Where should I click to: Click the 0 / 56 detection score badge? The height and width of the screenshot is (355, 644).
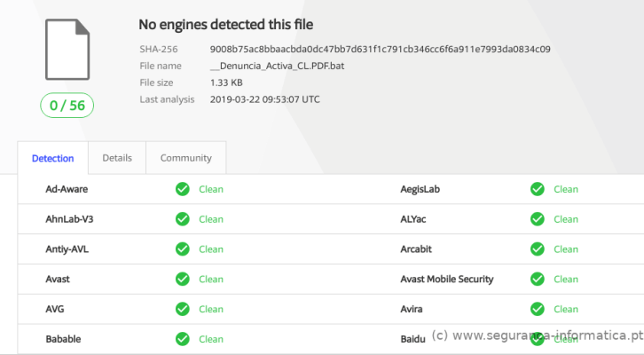pyautogui.click(x=67, y=106)
